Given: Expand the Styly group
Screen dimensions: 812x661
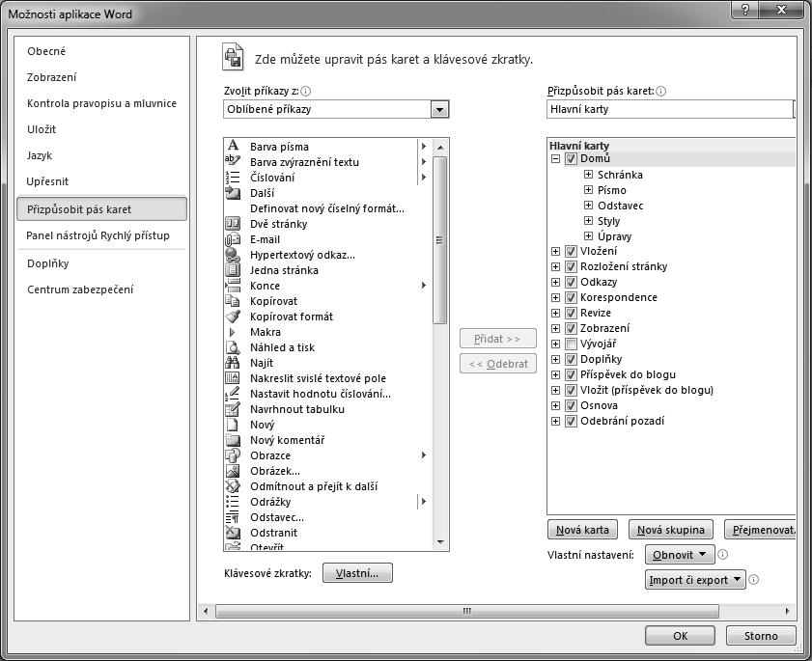Looking at the screenshot, I should [588, 221].
